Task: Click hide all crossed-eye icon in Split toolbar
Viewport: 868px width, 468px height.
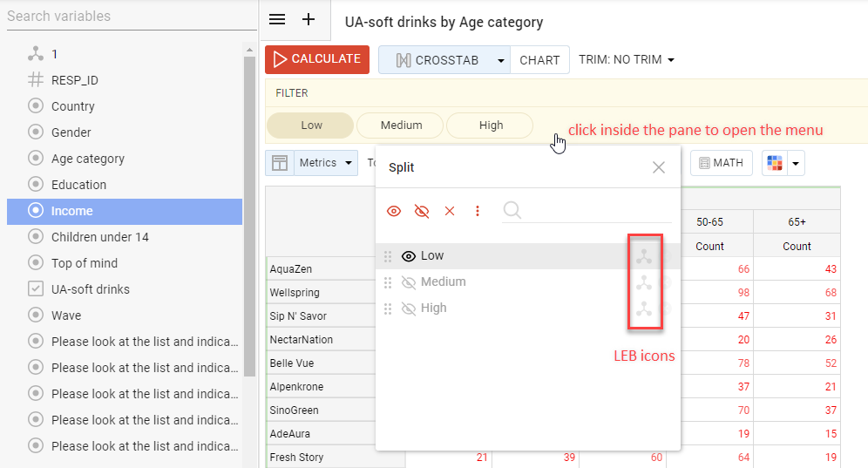Action: point(422,211)
